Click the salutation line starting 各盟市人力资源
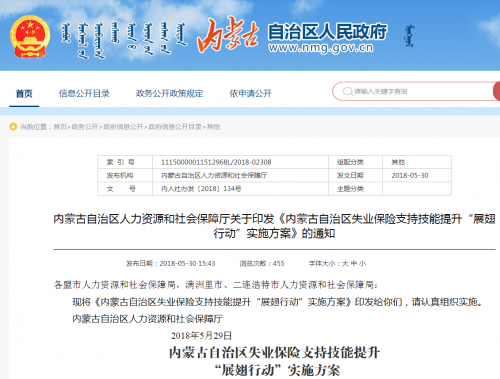The image size is (500, 379). click(216, 285)
